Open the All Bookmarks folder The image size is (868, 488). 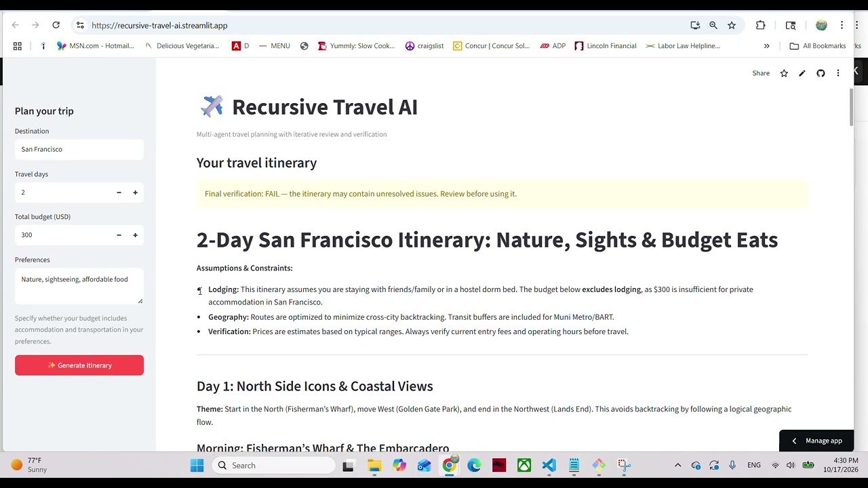point(818,46)
